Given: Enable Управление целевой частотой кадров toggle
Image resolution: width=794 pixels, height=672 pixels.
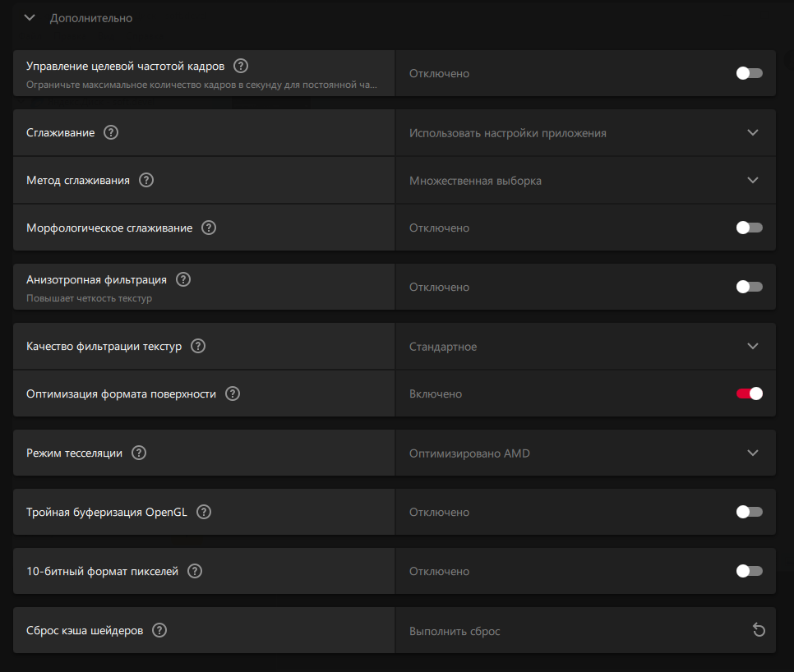Looking at the screenshot, I should [x=749, y=73].
